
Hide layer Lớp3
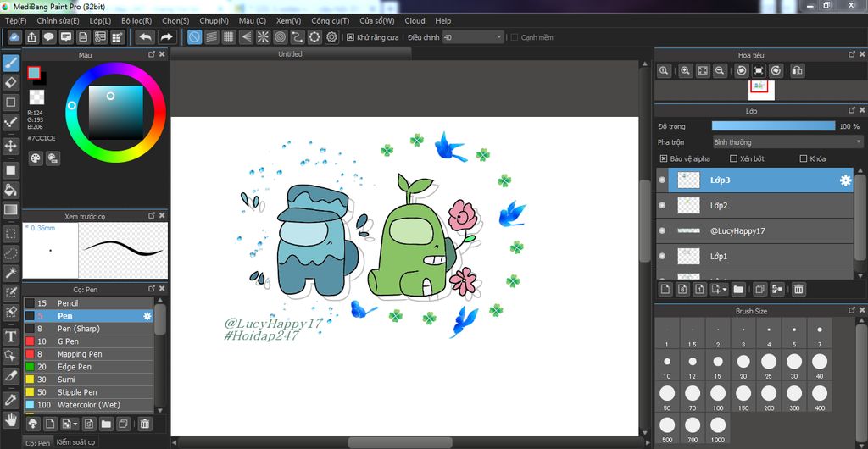(x=662, y=180)
